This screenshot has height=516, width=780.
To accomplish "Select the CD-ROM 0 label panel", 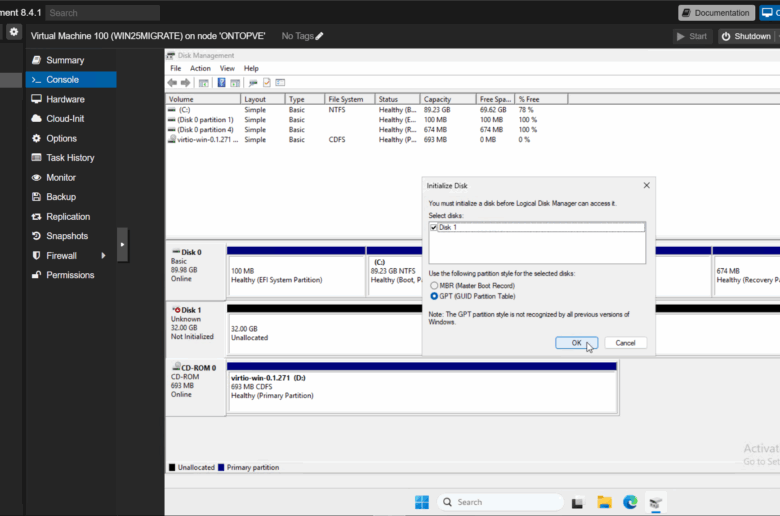I will [195, 387].
